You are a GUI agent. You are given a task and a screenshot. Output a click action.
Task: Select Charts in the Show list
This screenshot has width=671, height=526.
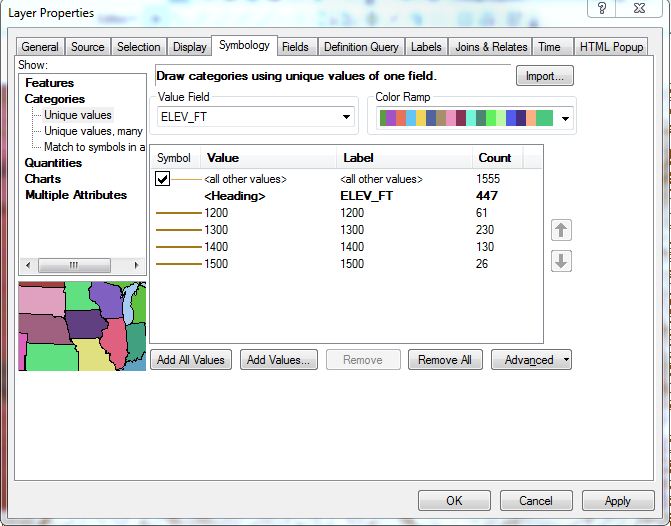(x=43, y=179)
